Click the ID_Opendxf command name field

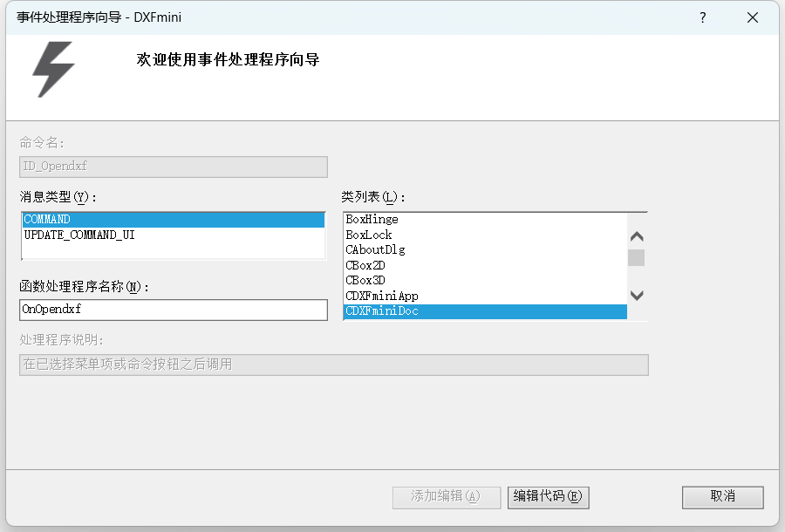pos(173,167)
